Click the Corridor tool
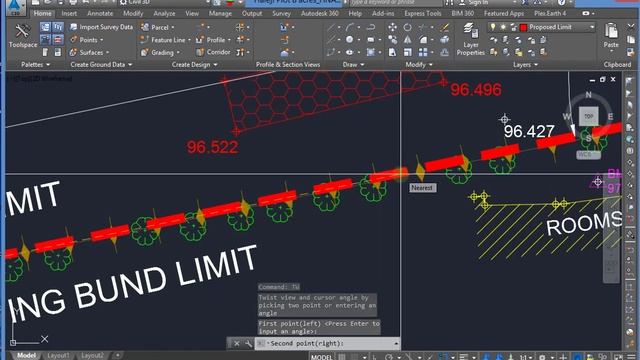The image size is (640, 360). point(213,52)
